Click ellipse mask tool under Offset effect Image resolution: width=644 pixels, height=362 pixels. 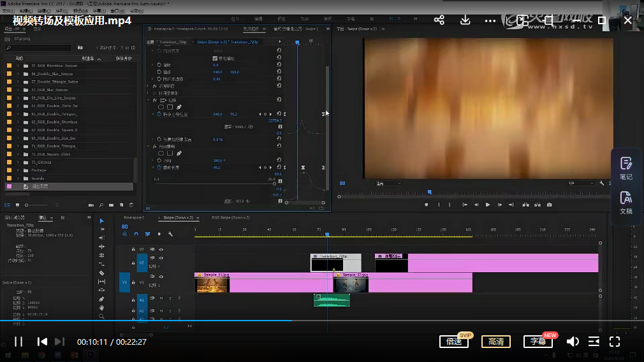coord(161,107)
